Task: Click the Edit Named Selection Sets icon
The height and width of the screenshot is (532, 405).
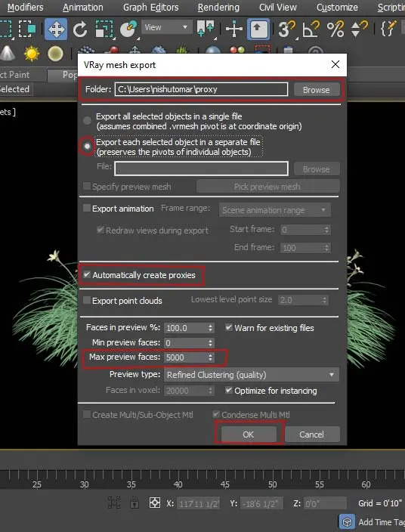Action: [388, 29]
